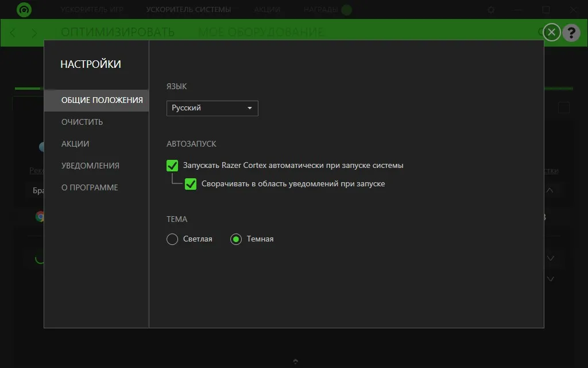
Task: Click the green badge next to Награды
Action: coord(346,10)
